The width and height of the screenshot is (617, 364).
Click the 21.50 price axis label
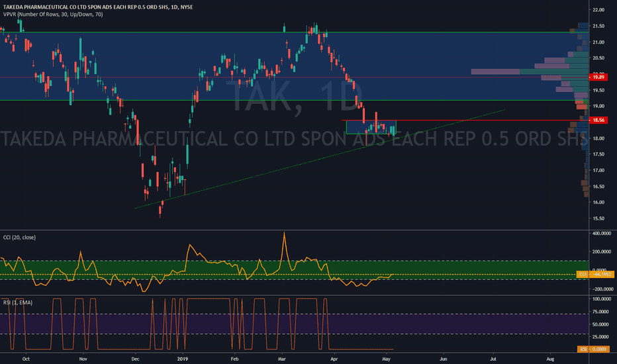click(x=598, y=26)
